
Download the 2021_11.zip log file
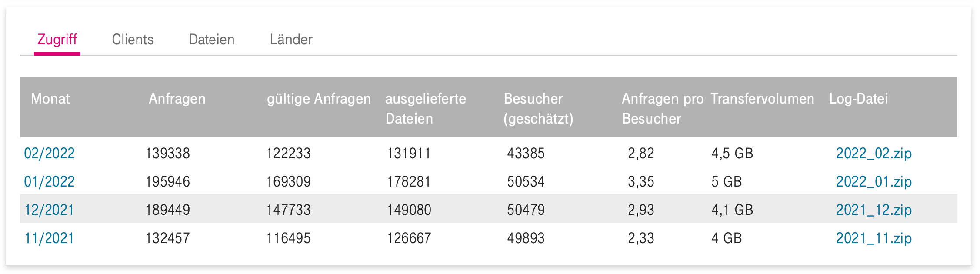click(x=874, y=238)
